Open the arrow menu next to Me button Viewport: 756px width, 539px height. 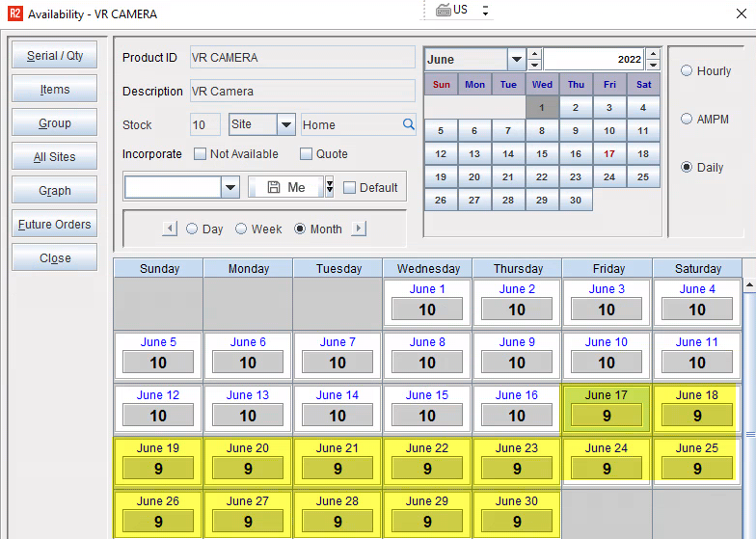(329, 187)
